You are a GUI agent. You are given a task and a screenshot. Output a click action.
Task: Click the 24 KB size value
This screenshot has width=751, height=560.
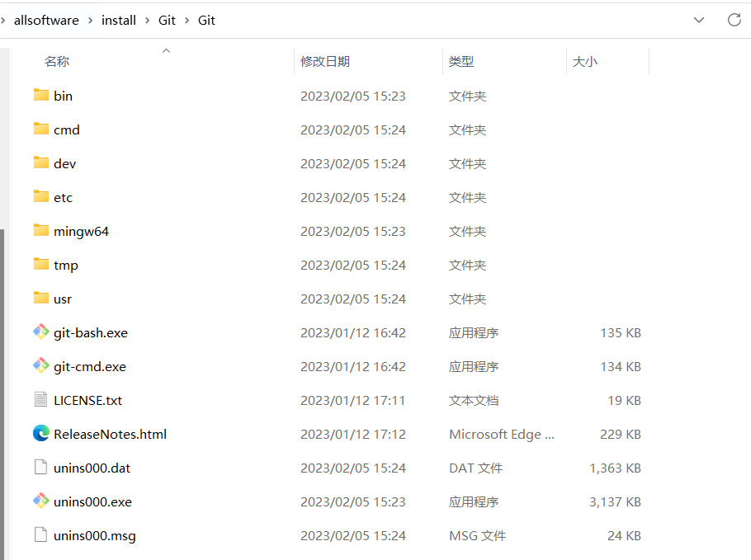point(625,536)
